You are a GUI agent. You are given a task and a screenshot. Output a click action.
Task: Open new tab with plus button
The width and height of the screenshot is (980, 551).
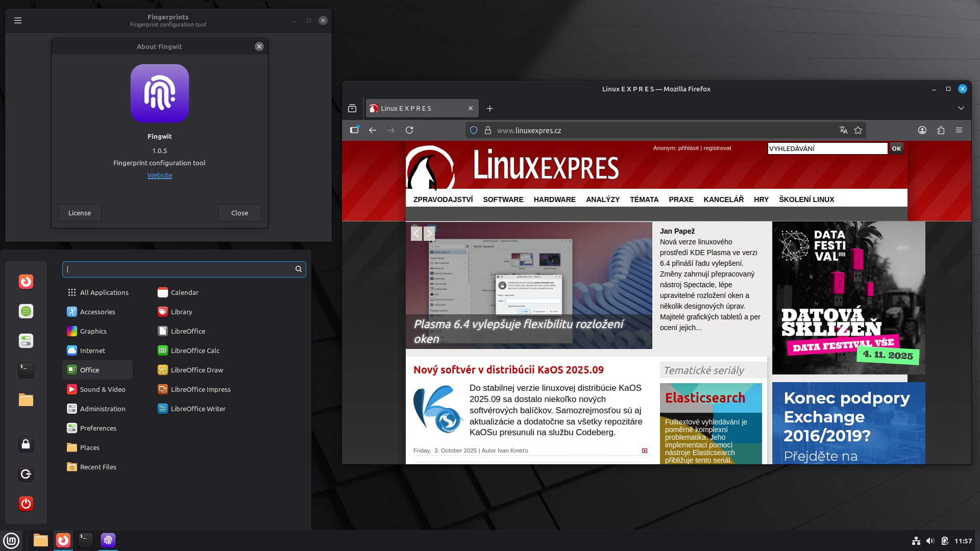click(x=489, y=108)
